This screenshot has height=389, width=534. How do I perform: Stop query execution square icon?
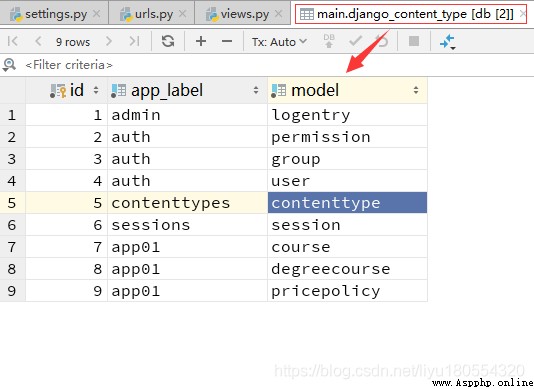(x=414, y=41)
